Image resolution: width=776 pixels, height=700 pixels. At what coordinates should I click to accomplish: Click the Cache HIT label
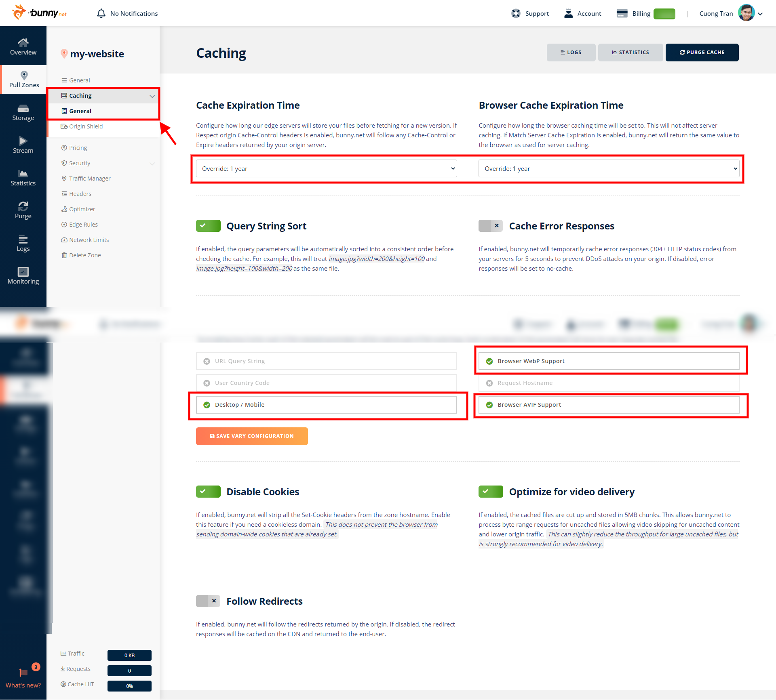point(80,684)
